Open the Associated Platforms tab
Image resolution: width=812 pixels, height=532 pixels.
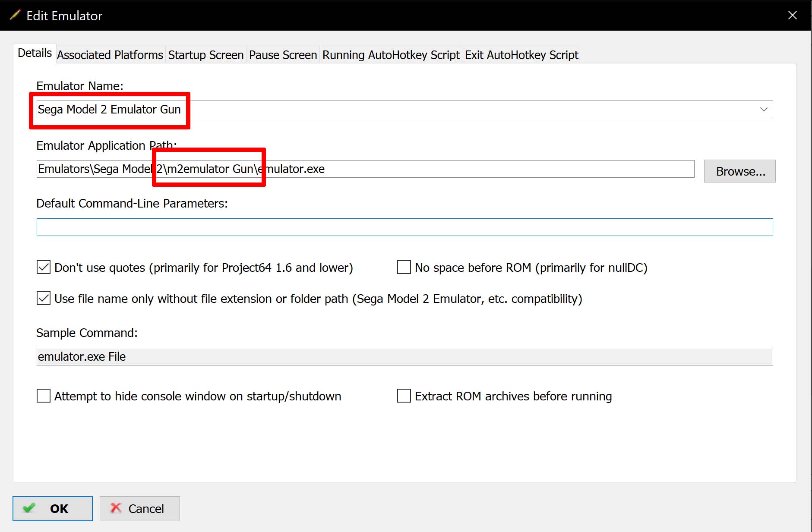110,55
